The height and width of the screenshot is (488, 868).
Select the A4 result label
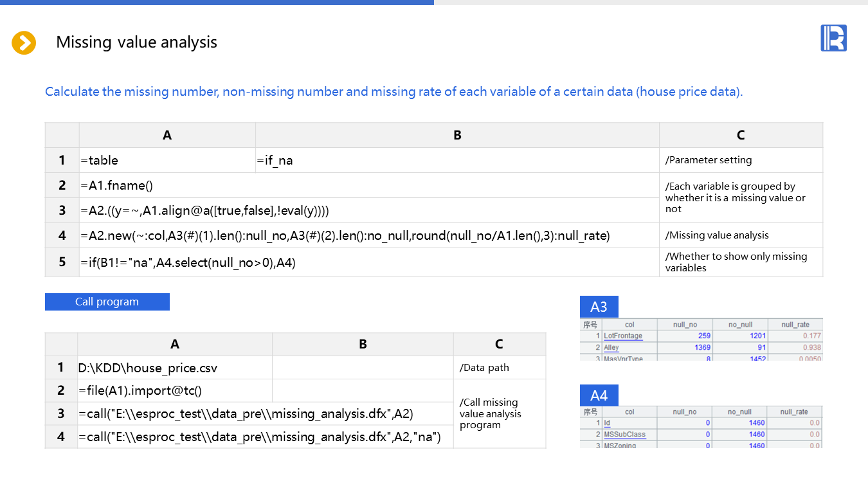[599, 395]
